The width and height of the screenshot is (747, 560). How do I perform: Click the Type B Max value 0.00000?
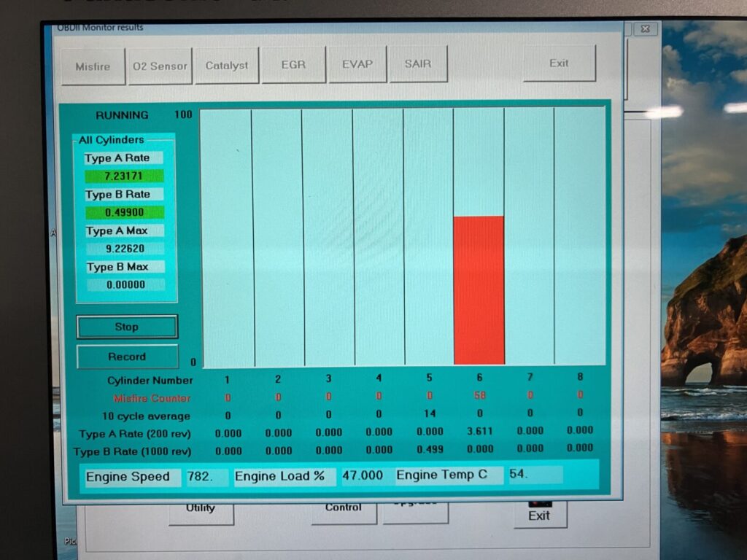point(125,285)
